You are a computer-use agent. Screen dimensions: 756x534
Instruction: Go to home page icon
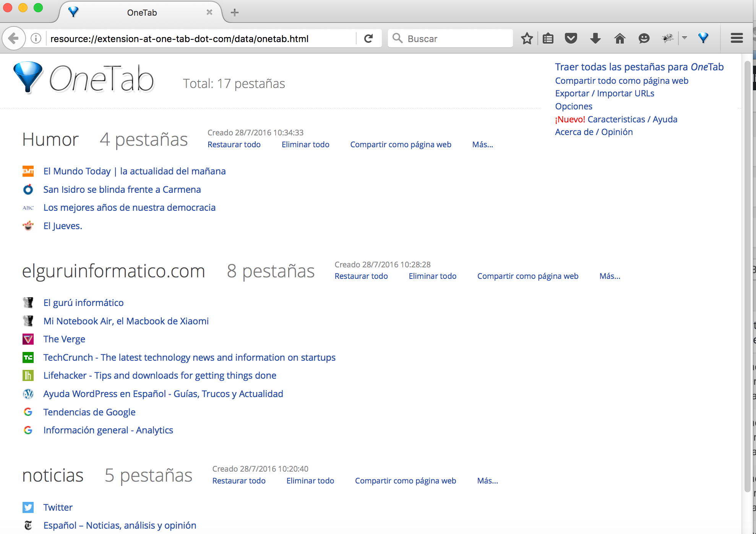coord(620,38)
